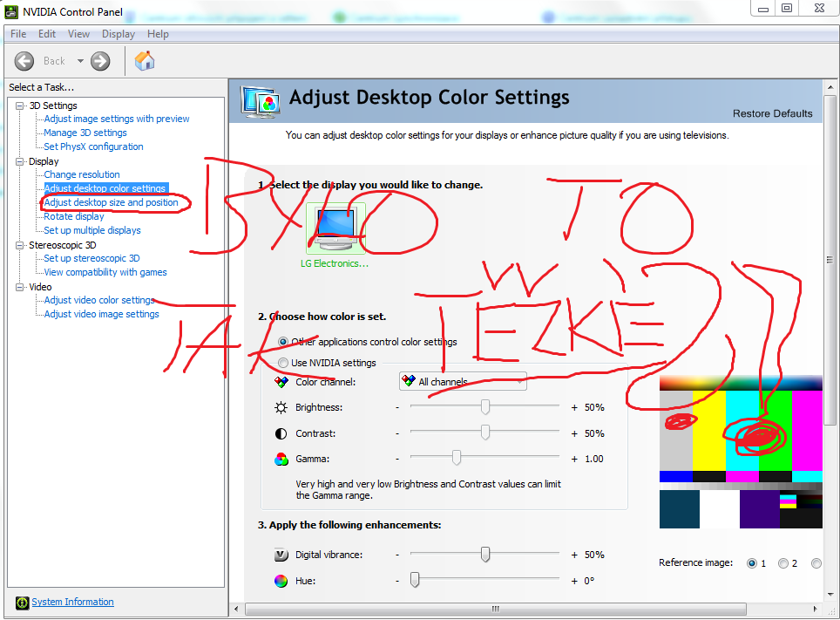This screenshot has width=840, height=620.
Task: Click the Restore Defaults link
Action: point(772,113)
